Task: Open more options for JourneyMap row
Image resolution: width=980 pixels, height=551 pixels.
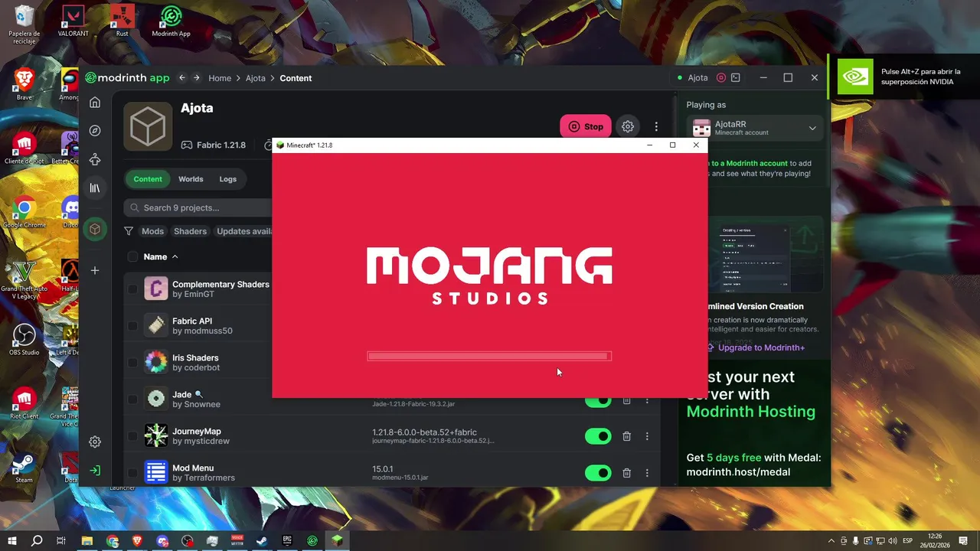Action: 647,436
